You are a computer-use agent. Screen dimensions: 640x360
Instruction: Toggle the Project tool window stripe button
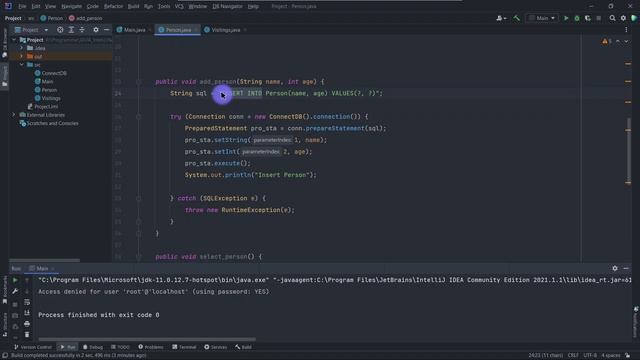(4, 76)
